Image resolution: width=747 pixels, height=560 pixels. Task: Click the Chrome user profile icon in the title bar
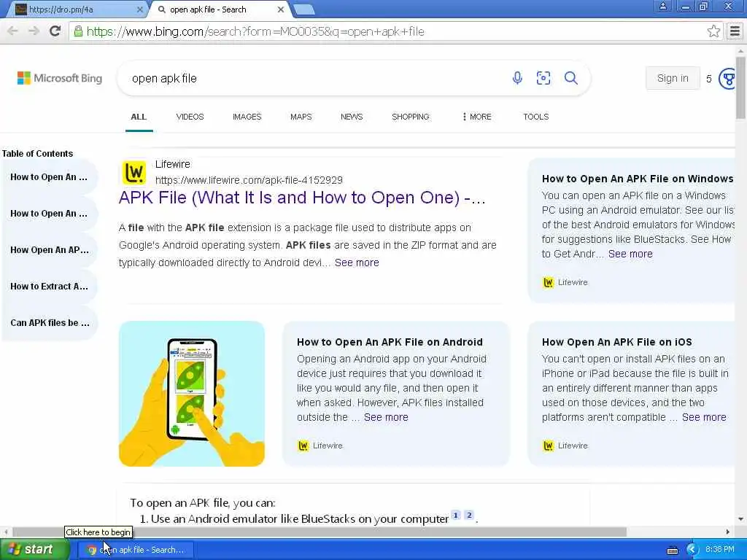coord(662,6)
